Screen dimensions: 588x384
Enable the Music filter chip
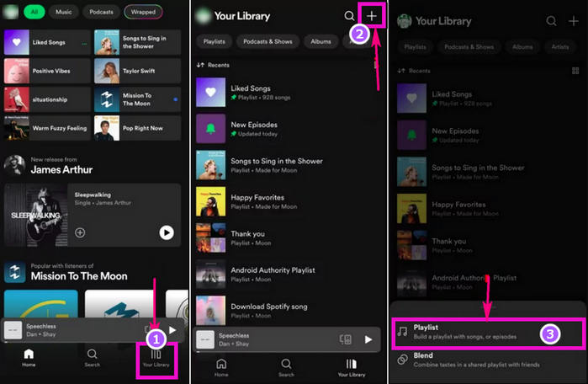64,12
